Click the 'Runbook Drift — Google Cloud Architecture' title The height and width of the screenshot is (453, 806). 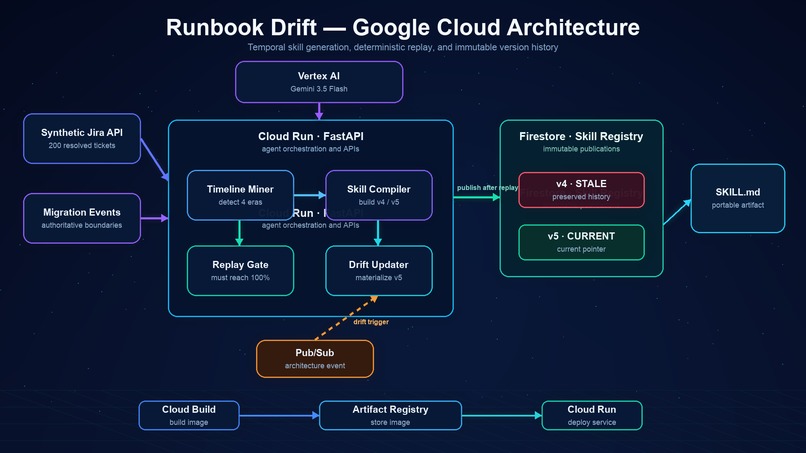coord(403,27)
